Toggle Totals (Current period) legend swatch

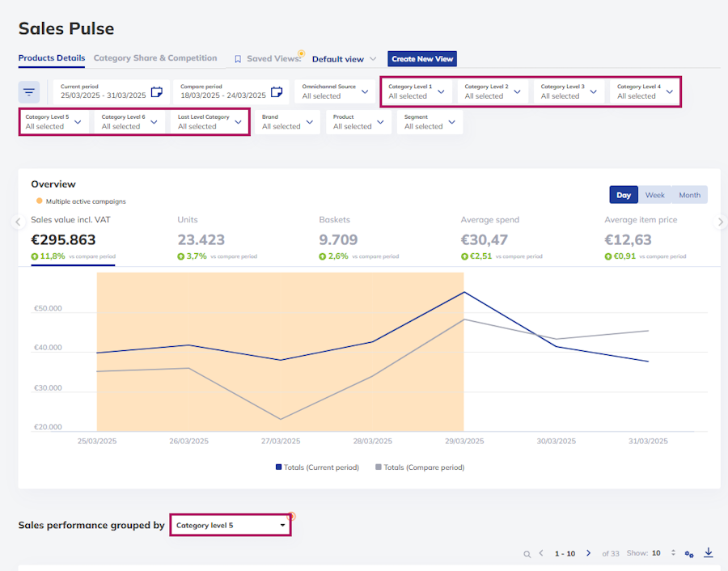(278, 467)
